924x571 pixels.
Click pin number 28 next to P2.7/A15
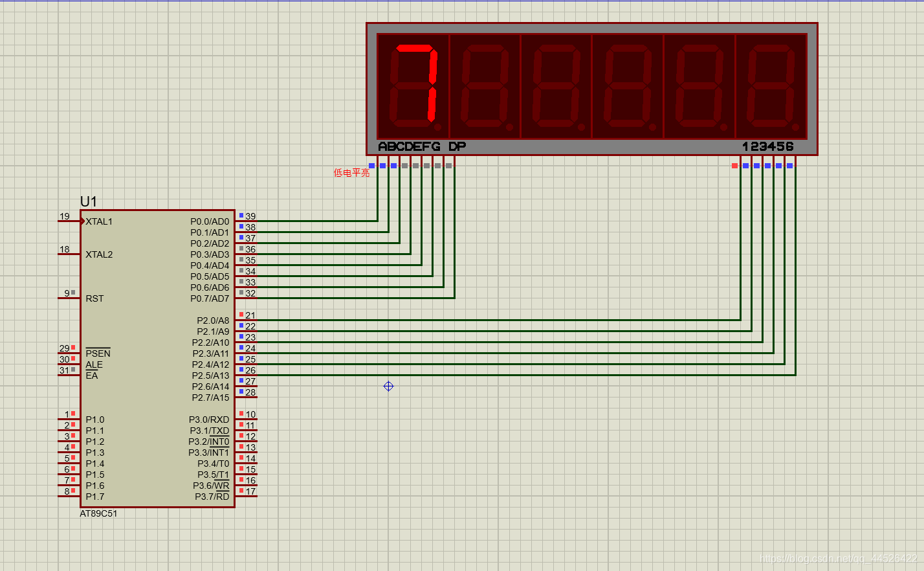(x=250, y=392)
